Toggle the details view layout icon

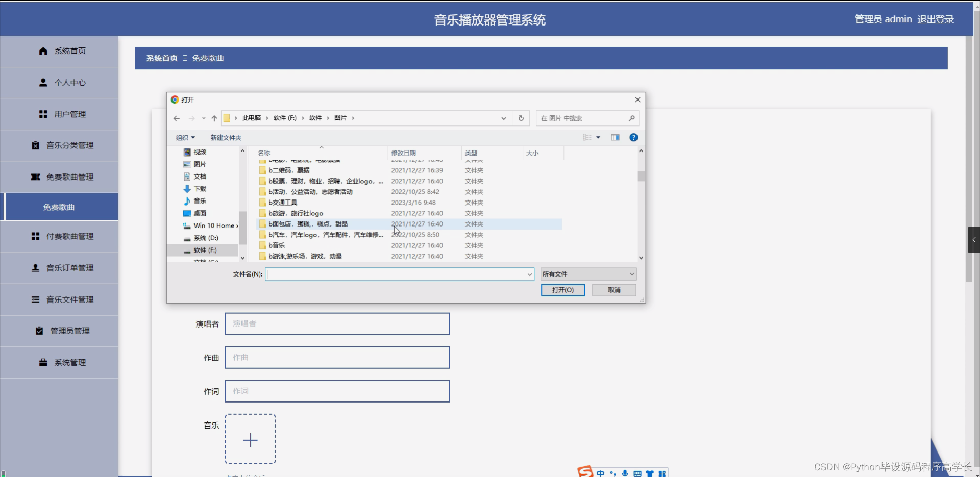point(587,137)
